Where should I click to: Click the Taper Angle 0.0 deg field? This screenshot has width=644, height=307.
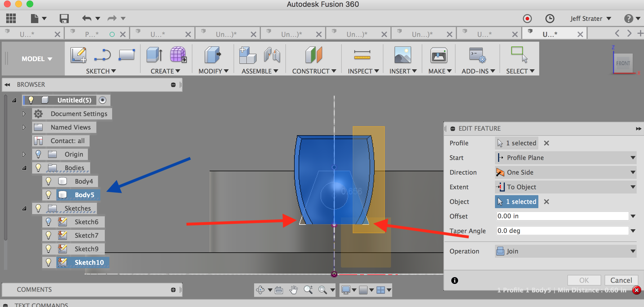[x=562, y=231]
